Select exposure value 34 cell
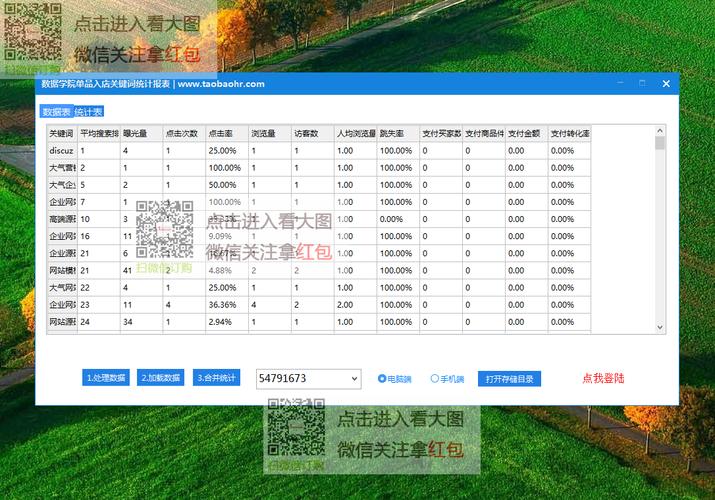 point(141,322)
